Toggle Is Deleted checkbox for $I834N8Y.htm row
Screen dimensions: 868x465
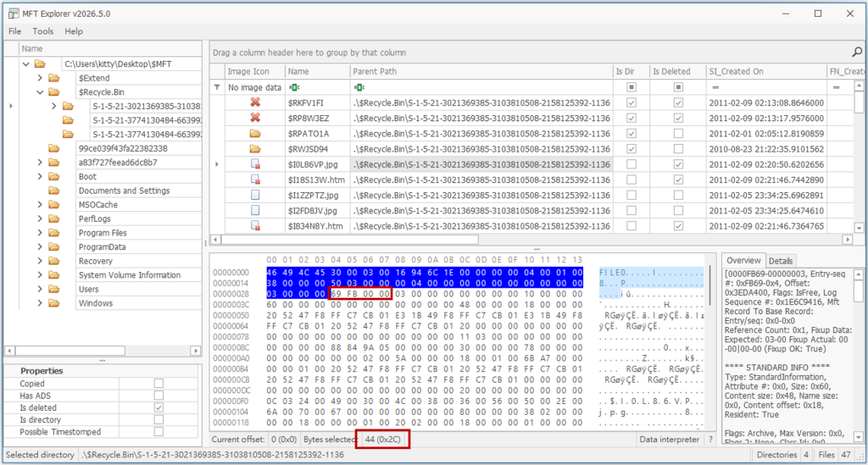(x=678, y=225)
